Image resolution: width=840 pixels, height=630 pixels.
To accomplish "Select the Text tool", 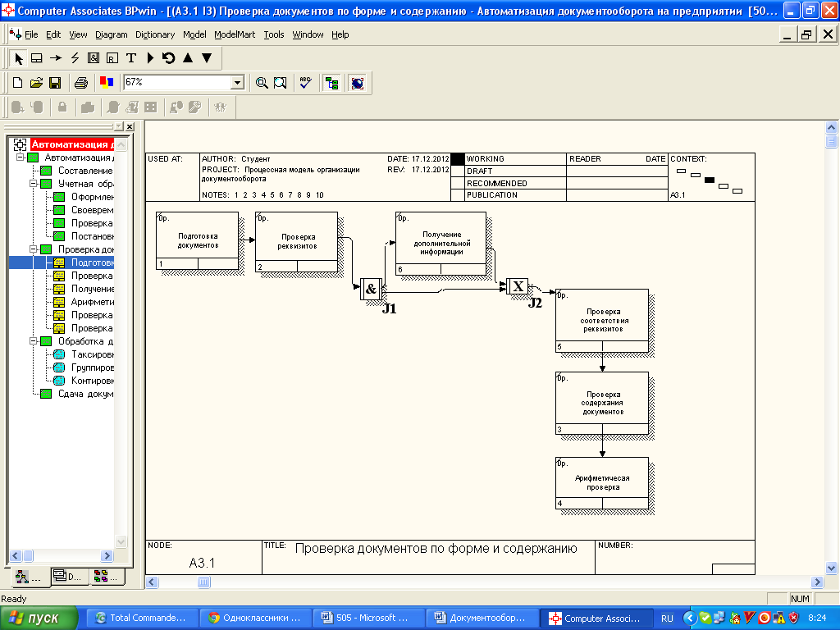I will (131, 58).
